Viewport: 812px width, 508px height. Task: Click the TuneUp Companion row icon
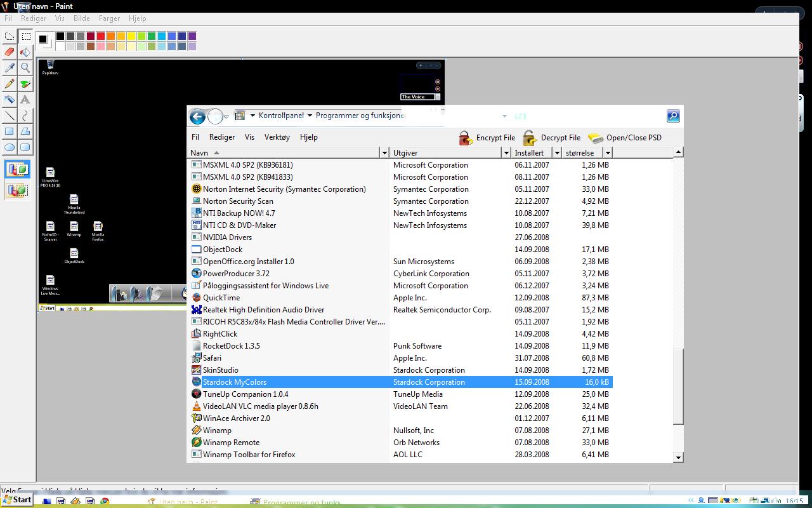197,394
